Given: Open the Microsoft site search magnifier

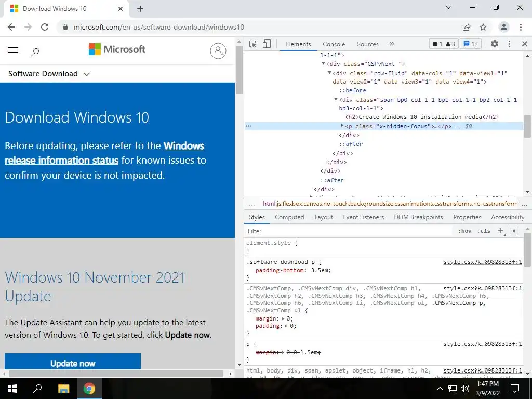Looking at the screenshot, I should (x=35, y=52).
